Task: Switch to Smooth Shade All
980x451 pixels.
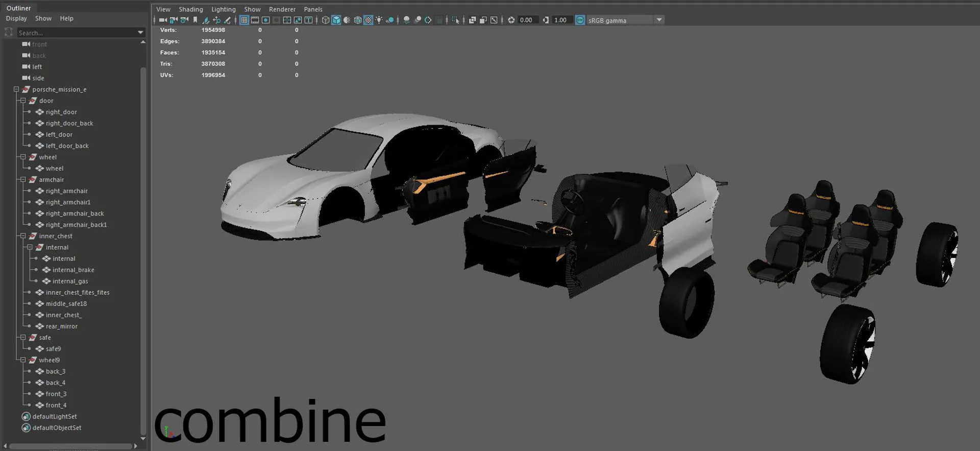Action: 336,20
